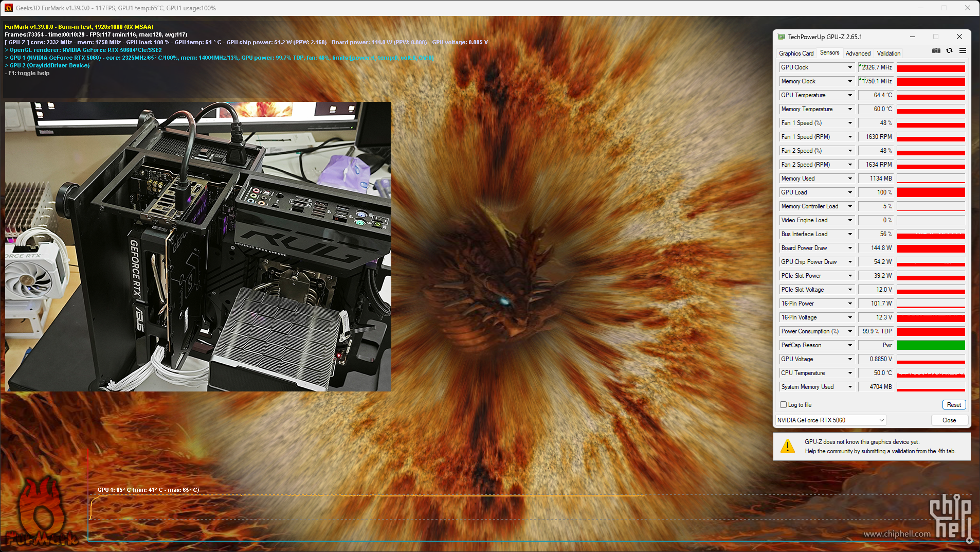Viewport: 980px width, 552px height.
Task: Click the GPU Chip Power Draw value 54.2 W
Action: (x=876, y=262)
